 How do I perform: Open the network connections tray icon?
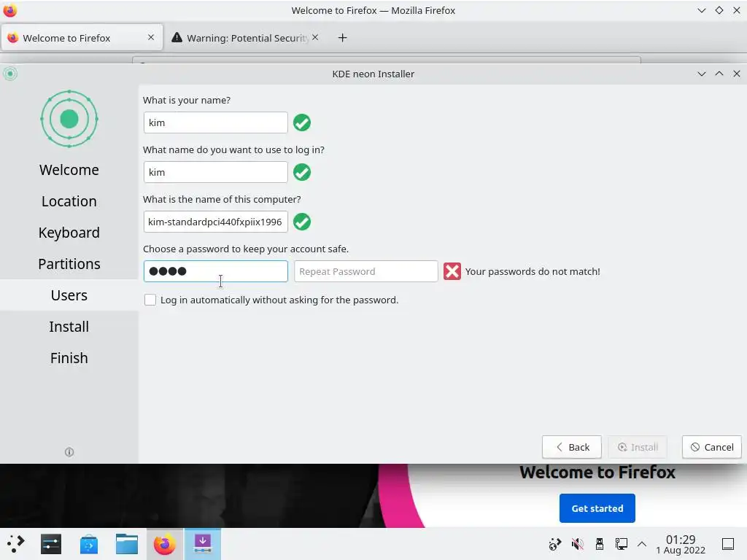point(622,544)
